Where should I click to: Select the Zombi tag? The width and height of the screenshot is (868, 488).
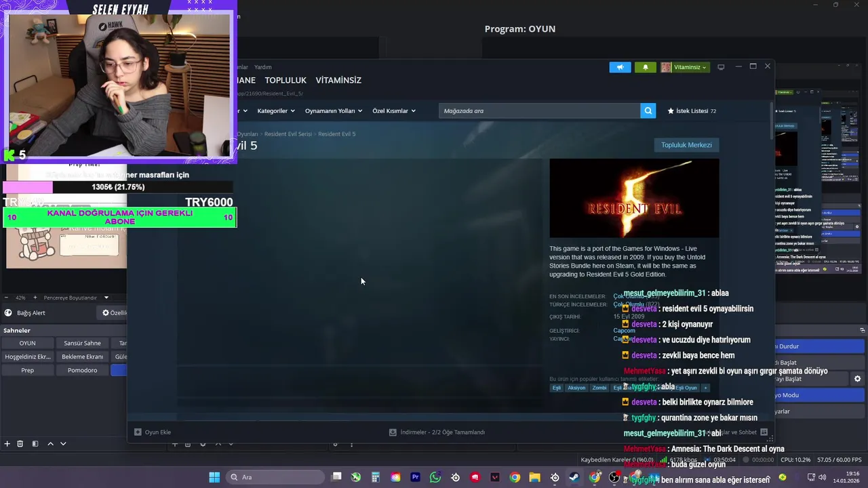(599, 388)
